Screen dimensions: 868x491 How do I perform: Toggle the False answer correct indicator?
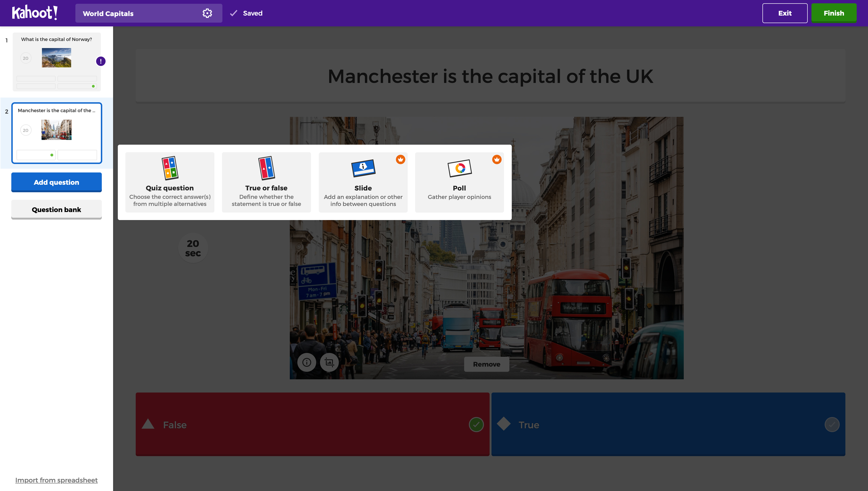point(476,424)
